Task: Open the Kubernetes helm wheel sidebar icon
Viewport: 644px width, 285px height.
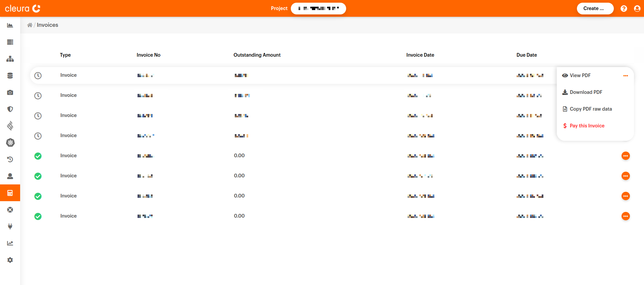Action: 10,143
